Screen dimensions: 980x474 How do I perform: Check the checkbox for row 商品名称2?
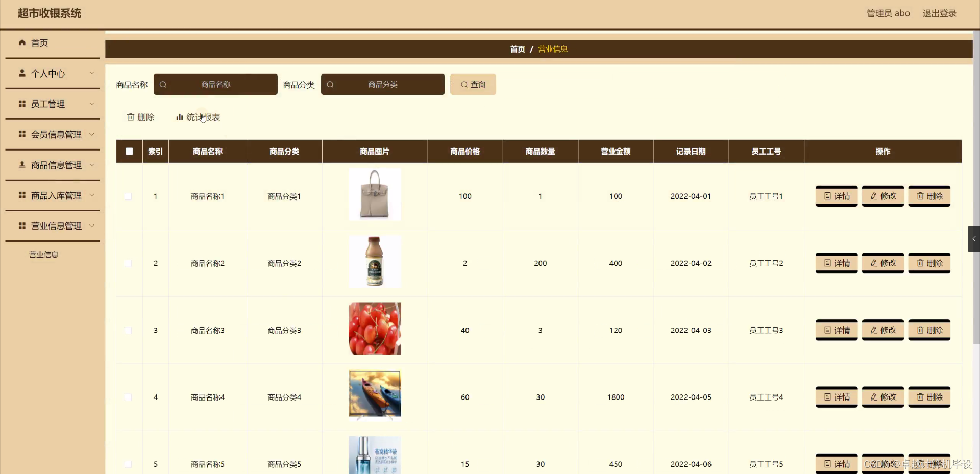click(128, 263)
